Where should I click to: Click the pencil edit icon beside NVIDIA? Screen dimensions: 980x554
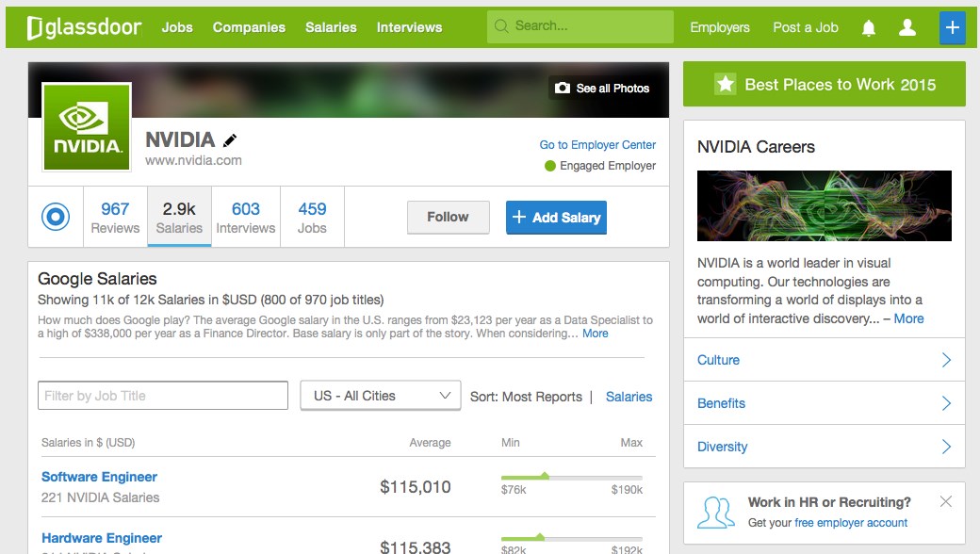click(x=230, y=140)
